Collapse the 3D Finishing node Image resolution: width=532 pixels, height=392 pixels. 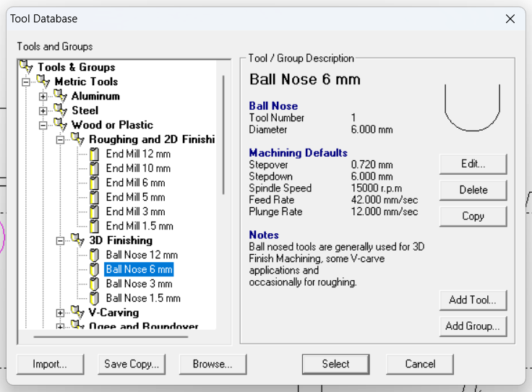tap(60, 241)
